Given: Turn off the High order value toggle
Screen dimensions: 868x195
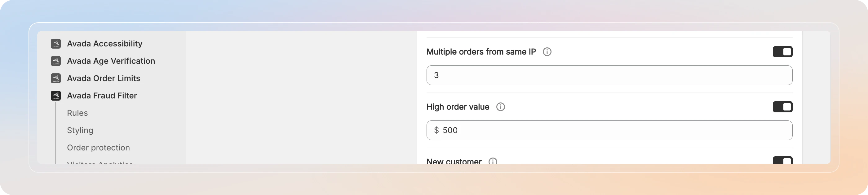Looking at the screenshot, I should coord(782,107).
